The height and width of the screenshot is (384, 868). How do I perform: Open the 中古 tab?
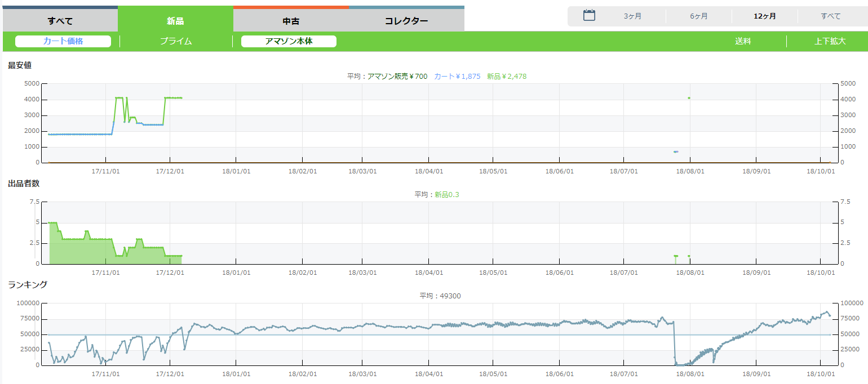[291, 21]
